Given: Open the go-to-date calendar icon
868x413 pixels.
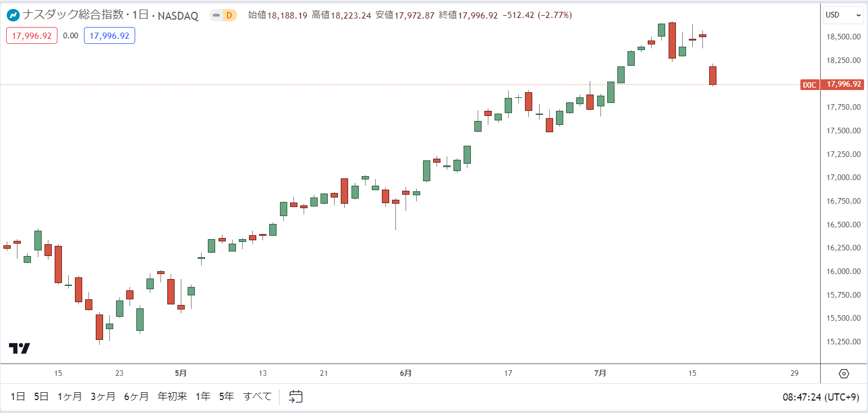Looking at the screenshot, I should 296,396.
